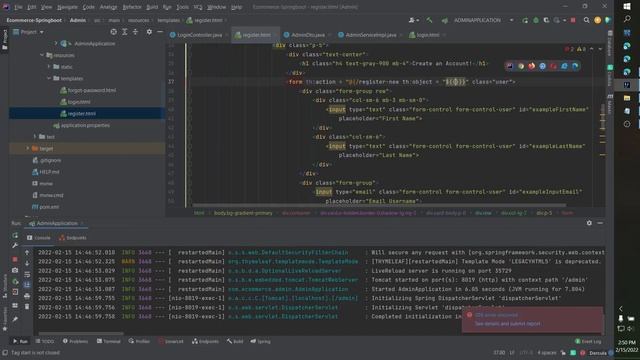
Task: Open the File menu
Action: coord(18,7)
